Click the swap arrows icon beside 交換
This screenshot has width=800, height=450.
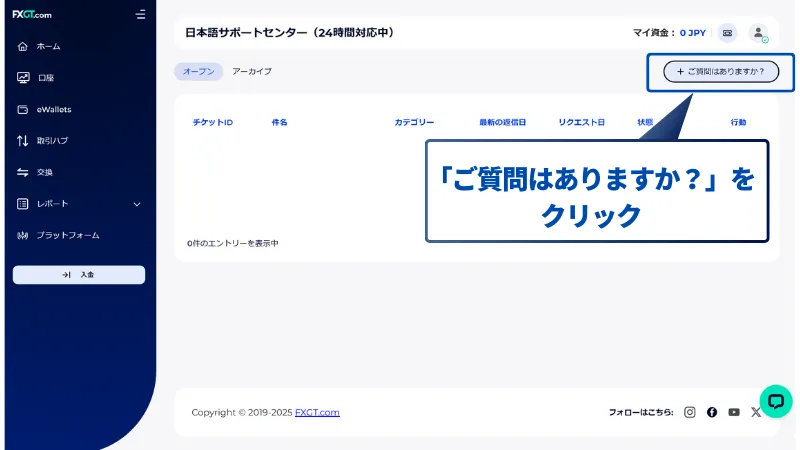[22, 172]
